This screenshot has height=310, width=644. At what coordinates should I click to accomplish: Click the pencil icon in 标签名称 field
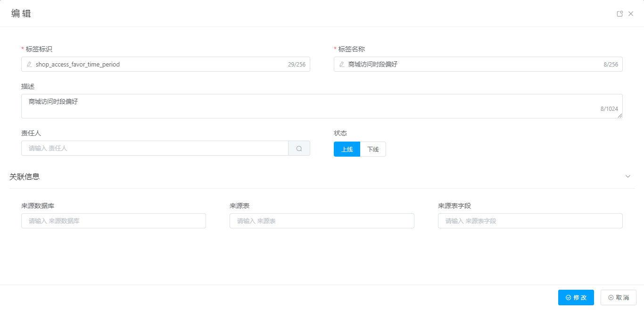tap(341, 64)
